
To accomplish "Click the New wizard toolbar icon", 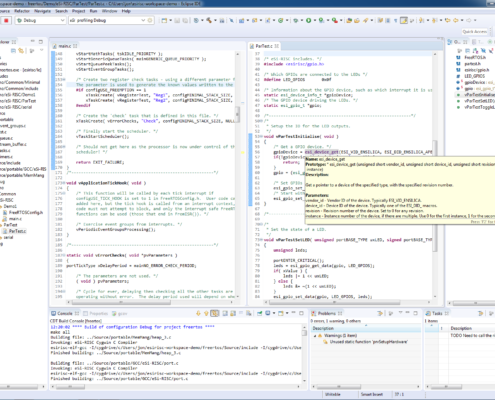I will point(164,20).
